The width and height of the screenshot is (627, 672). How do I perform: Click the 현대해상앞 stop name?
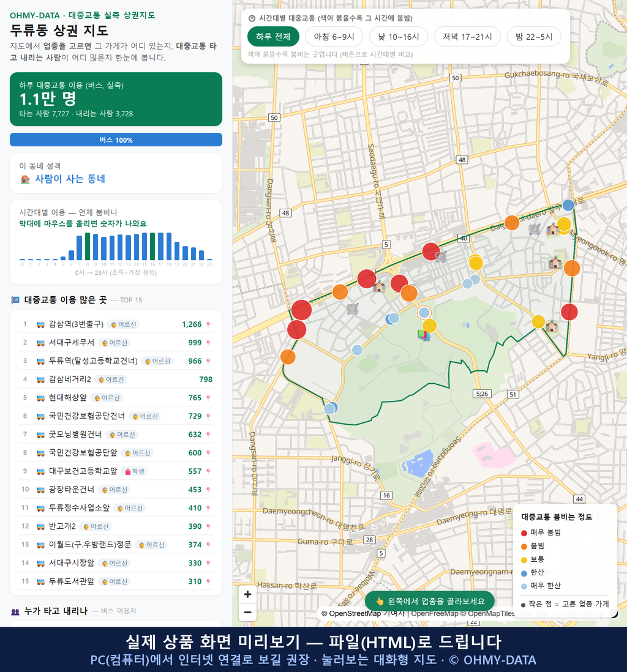click(68, 398)
